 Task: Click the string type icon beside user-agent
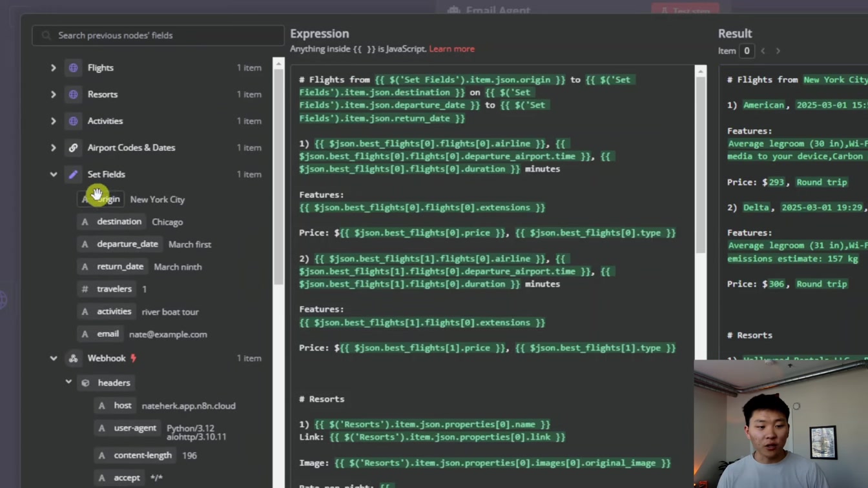101,429
